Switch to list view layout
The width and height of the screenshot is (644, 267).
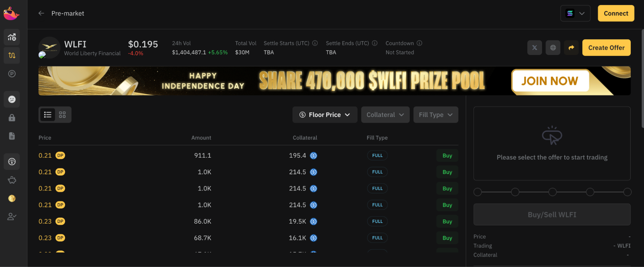coord(48,115)
